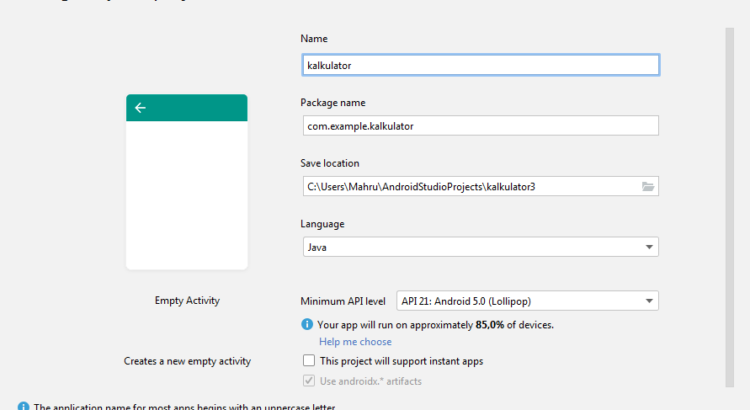Click the folder browse icon in Save location
750x410 pixels.
click(647, 186)
